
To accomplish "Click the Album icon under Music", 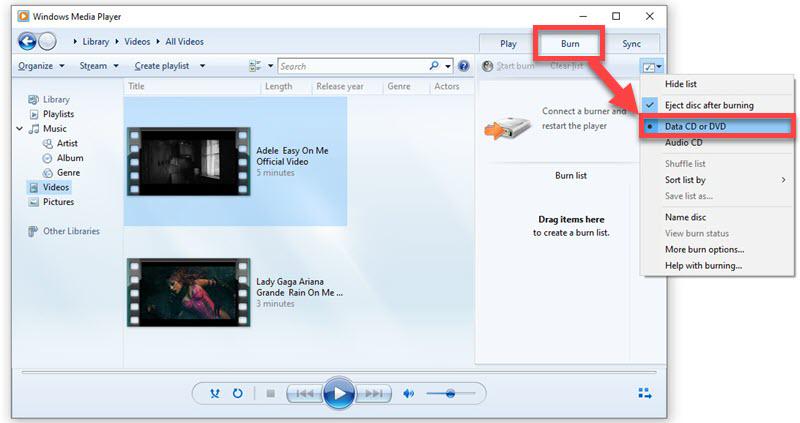I will 47,158.
